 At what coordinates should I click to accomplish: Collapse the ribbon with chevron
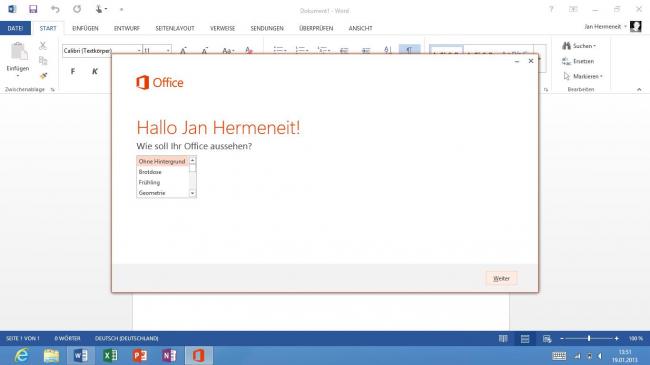(639, 90)
